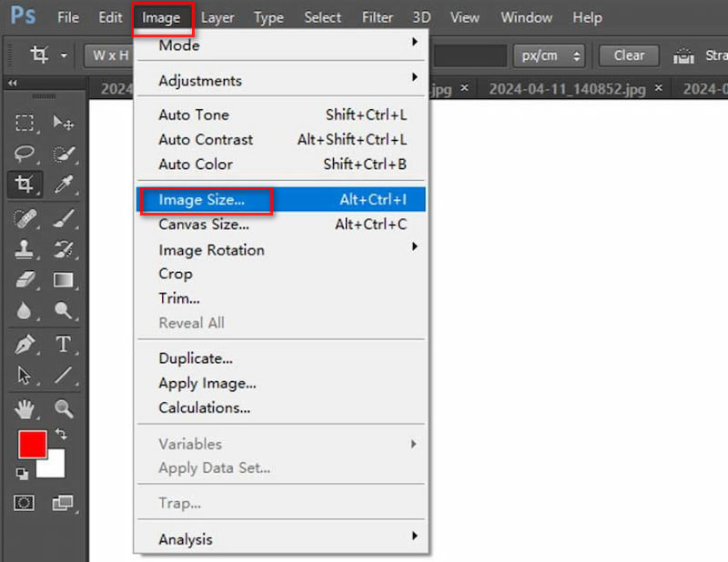Choose Crop from the Image menu

pos(281,274)
